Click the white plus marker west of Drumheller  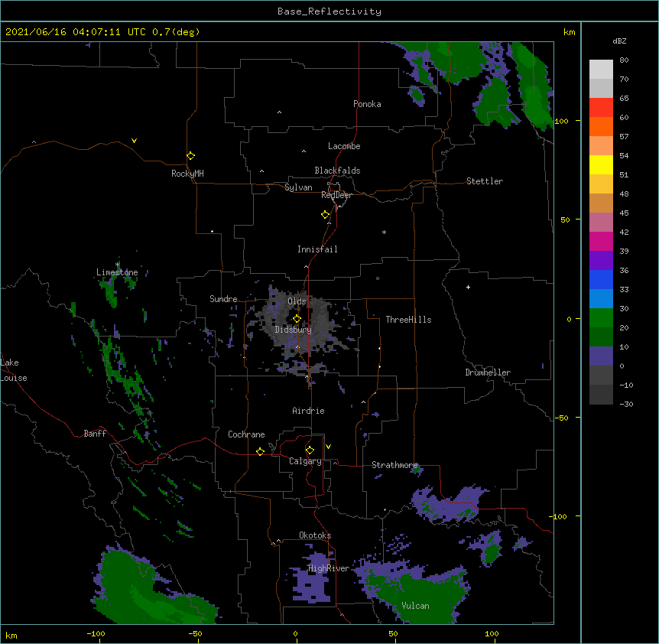(468, 287)
